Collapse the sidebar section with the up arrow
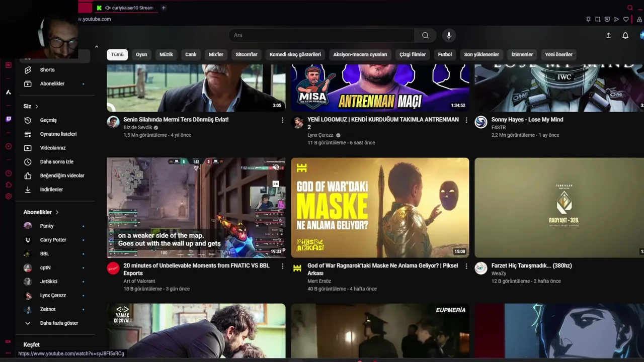This screenshot has width=644, height=362. tap(97, 47)
